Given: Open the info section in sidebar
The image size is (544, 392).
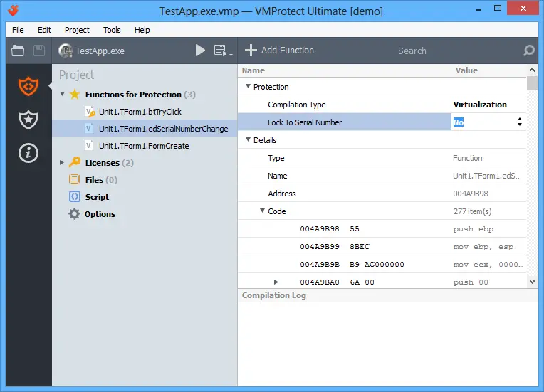Looking at the screenshot, I should pyautogui.click(x=28, y=153).
